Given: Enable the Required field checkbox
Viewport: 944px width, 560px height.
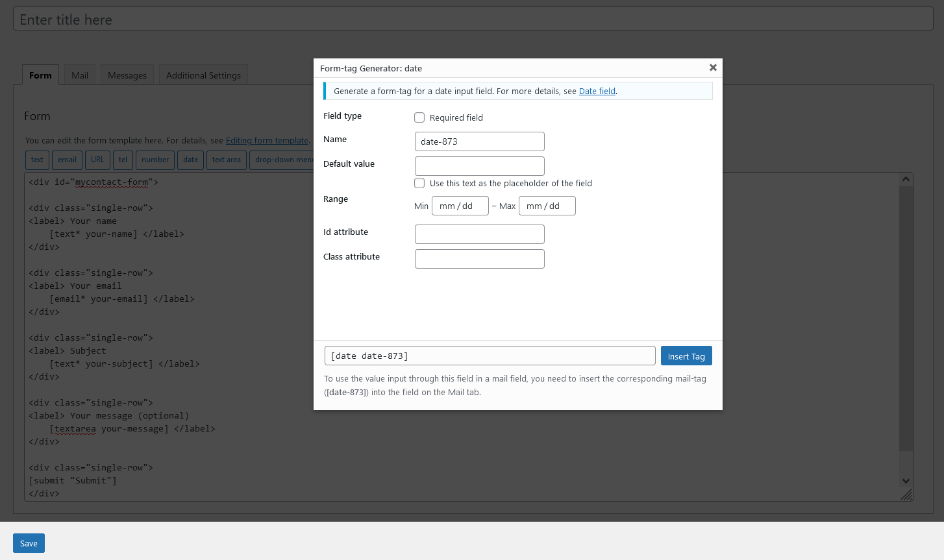Looking at the screenshot, I should click(419, 117).
